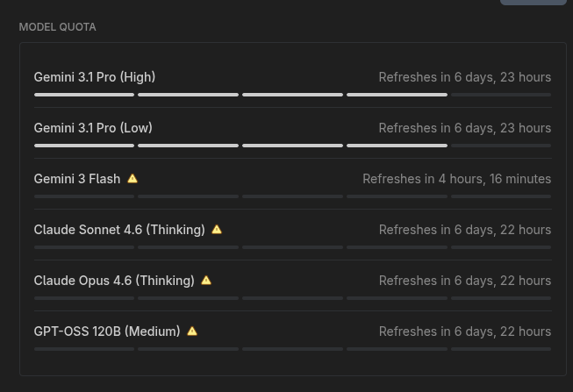Click the button above the quota panel
Screen dimensions: 573x392
(534, 2)
